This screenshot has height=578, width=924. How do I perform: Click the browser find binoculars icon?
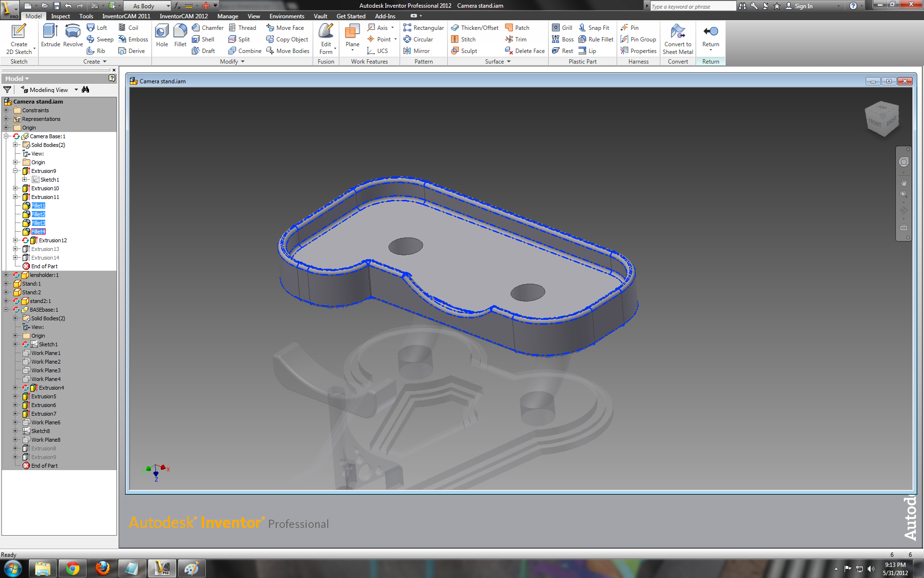[x=86, y=90]
